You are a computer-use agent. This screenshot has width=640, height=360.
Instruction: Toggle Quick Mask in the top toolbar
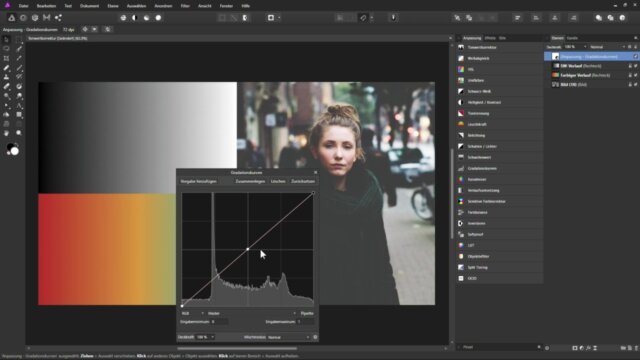(x=271, y=18)
